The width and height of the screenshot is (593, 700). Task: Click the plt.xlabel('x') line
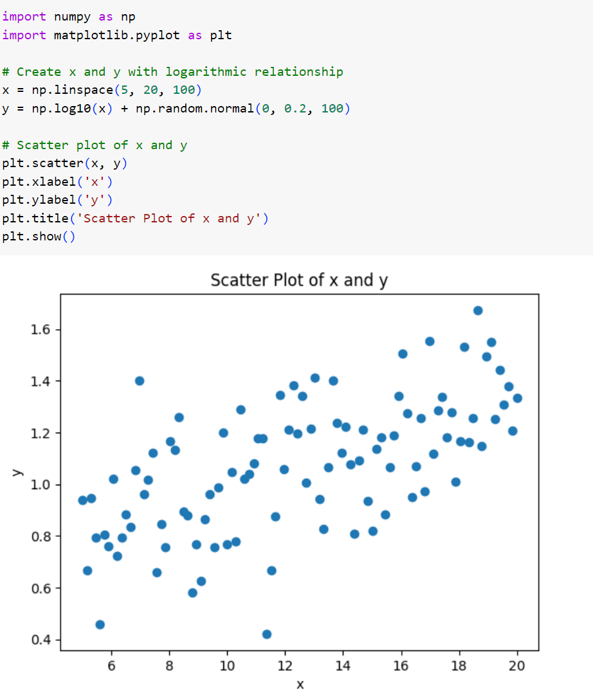[58, 182]
